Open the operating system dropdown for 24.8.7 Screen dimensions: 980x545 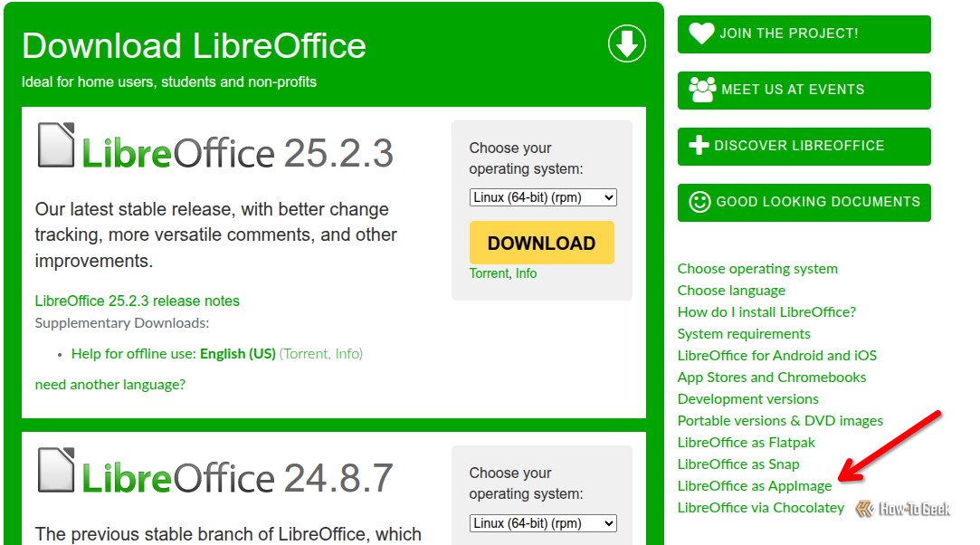[x=543, y=523]
